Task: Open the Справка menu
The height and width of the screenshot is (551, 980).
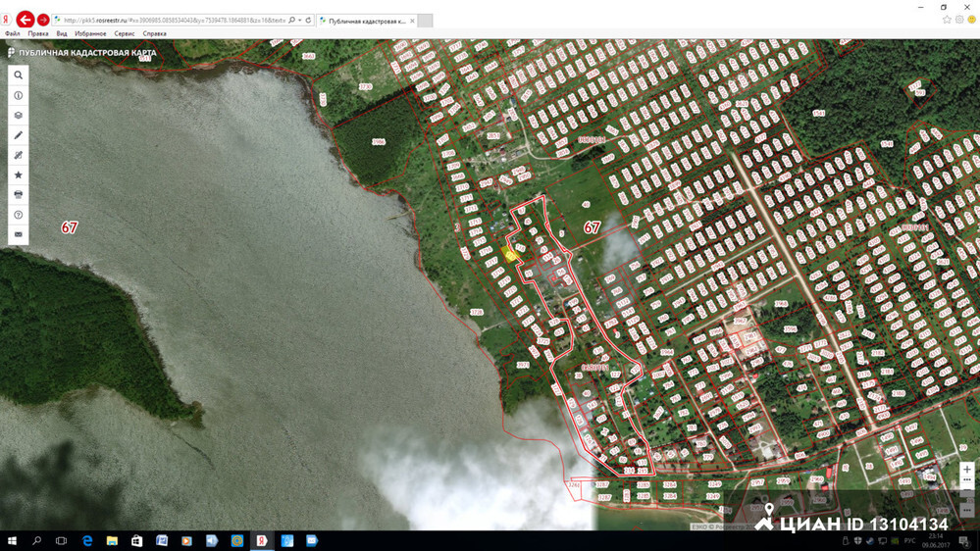Action: pyautogui.click(x=154, y=33)
